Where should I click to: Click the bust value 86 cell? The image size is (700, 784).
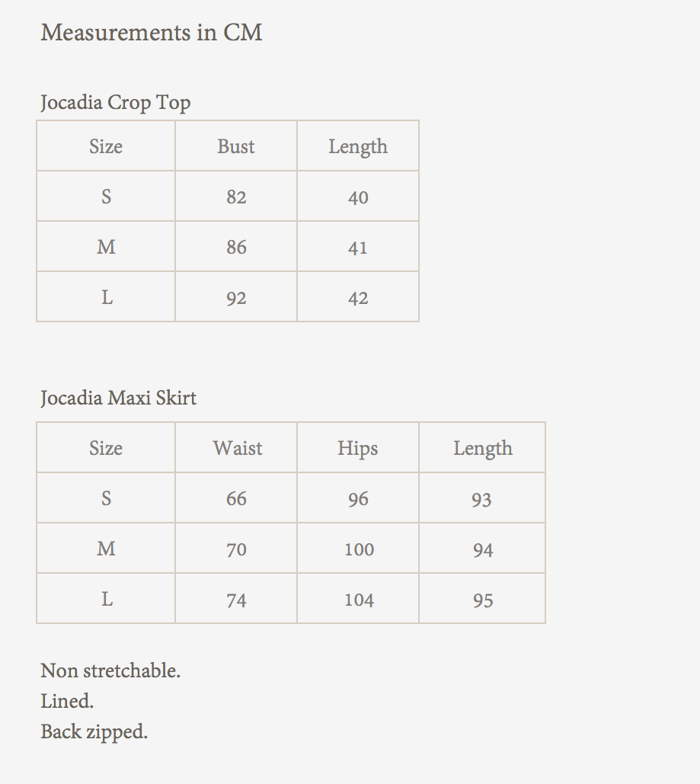(236, 247)
